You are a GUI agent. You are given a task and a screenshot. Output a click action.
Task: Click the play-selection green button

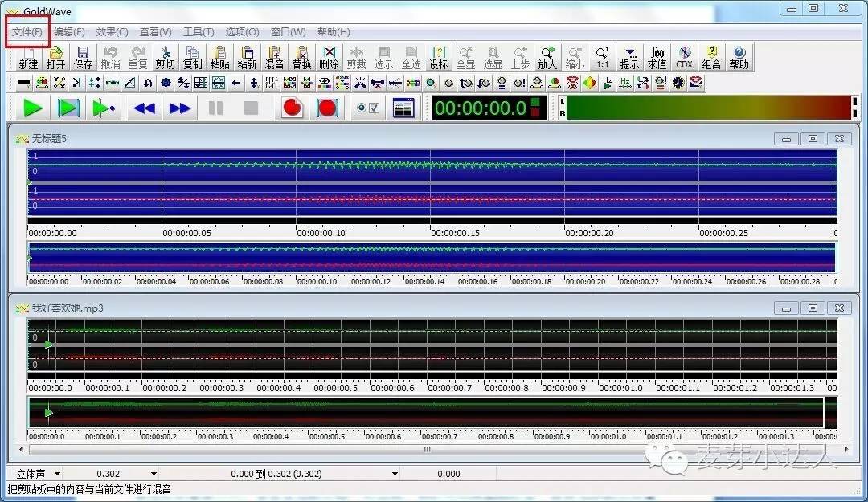point(68,108)
